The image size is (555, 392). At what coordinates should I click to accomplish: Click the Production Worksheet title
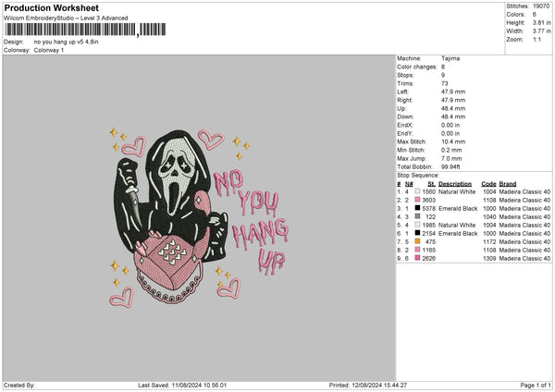[x=51, y=8]
